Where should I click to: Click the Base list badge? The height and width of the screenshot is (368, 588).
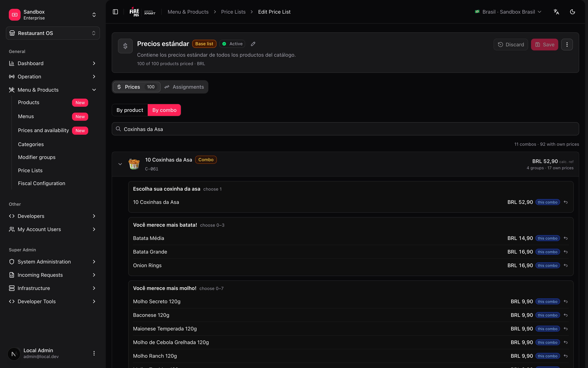[204, 44]
